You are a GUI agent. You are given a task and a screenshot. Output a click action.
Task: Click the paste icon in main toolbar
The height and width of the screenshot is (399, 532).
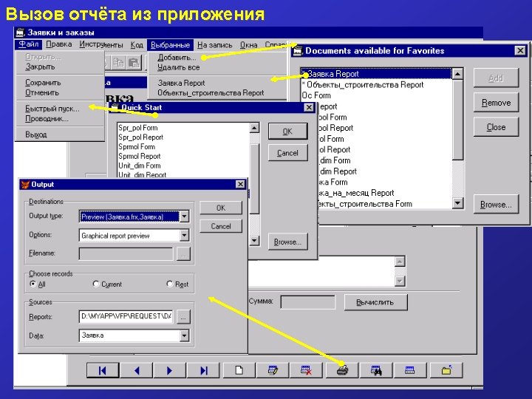tap(134, 62)
